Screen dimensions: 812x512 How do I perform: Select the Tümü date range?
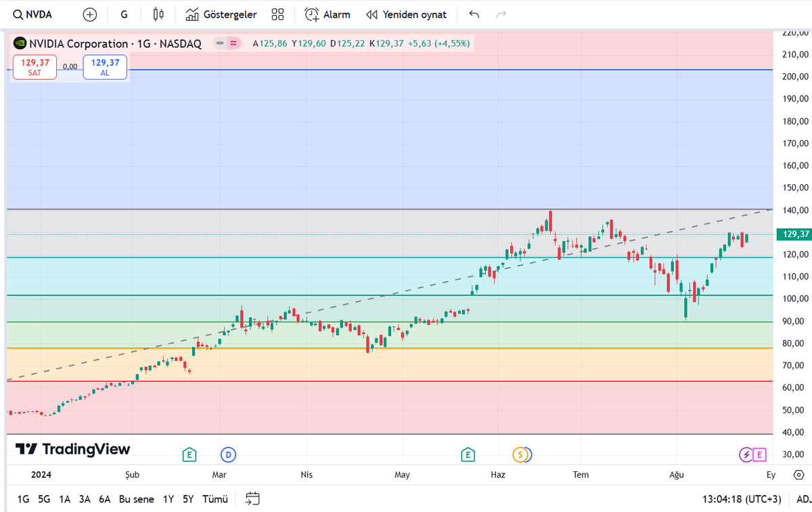pyautogui.click(x=215, y=499)
